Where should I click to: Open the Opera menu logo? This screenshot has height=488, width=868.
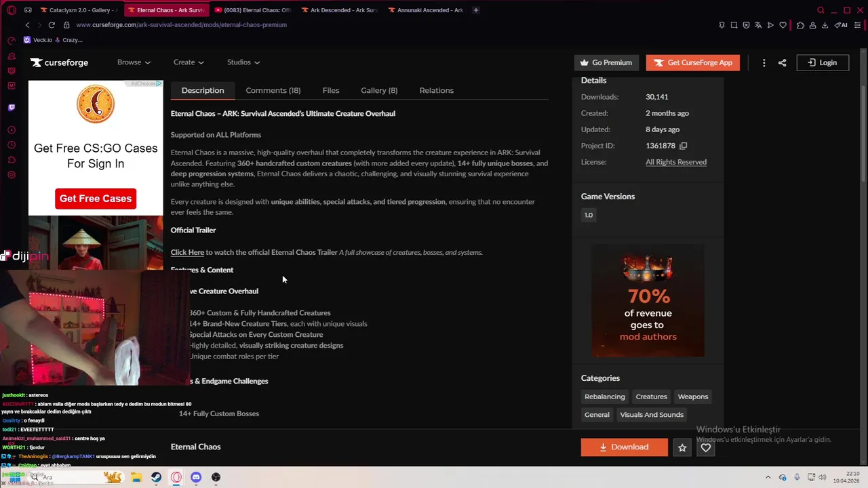pyautogui.click(x=12, y=10)
